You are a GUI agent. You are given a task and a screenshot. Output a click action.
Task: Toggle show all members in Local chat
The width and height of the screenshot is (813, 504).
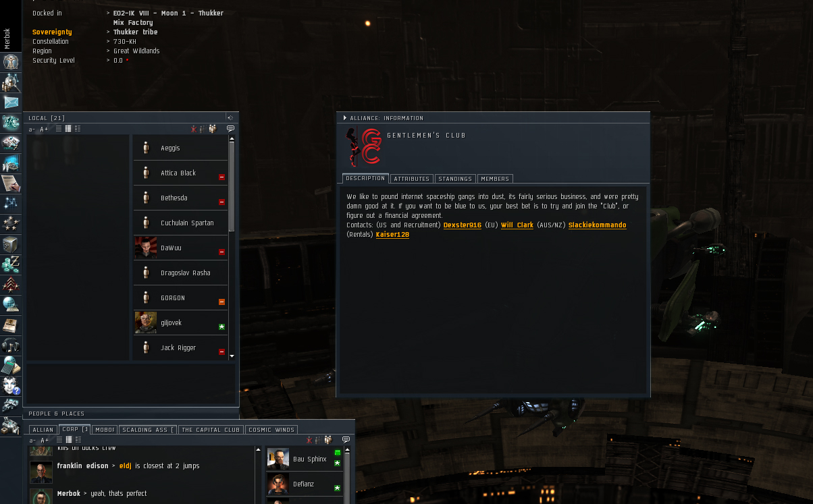click(212, 129)
